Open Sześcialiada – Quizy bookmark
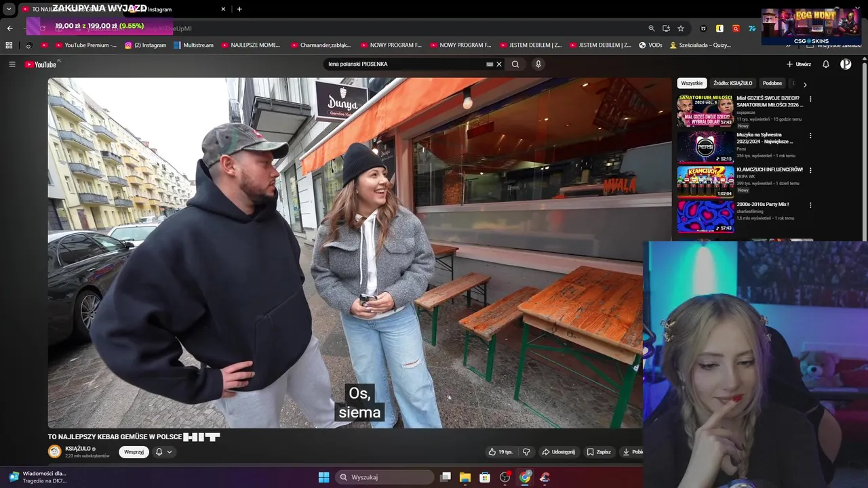Viewport: 868px width, 488px height. [701, 45]
